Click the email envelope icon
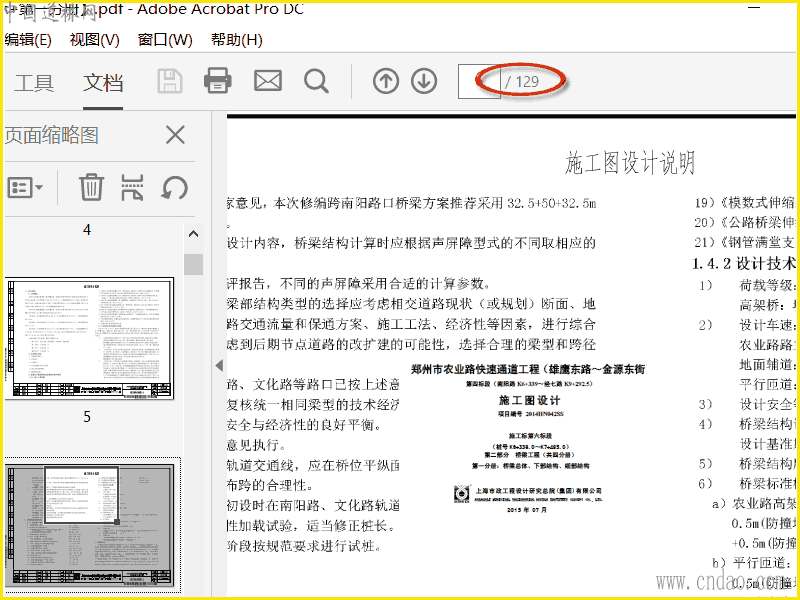 [268, 81]
